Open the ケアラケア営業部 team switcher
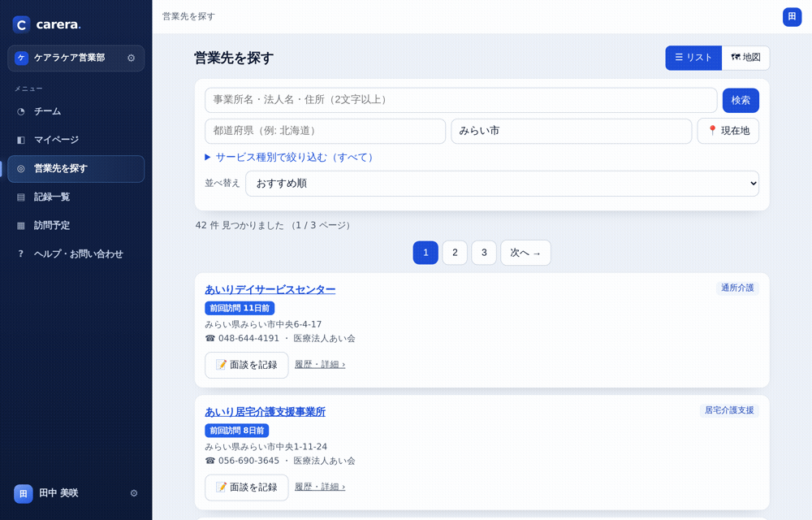This screenshot has width=812, height=520. pyautogui.click(x=76, y=58)
